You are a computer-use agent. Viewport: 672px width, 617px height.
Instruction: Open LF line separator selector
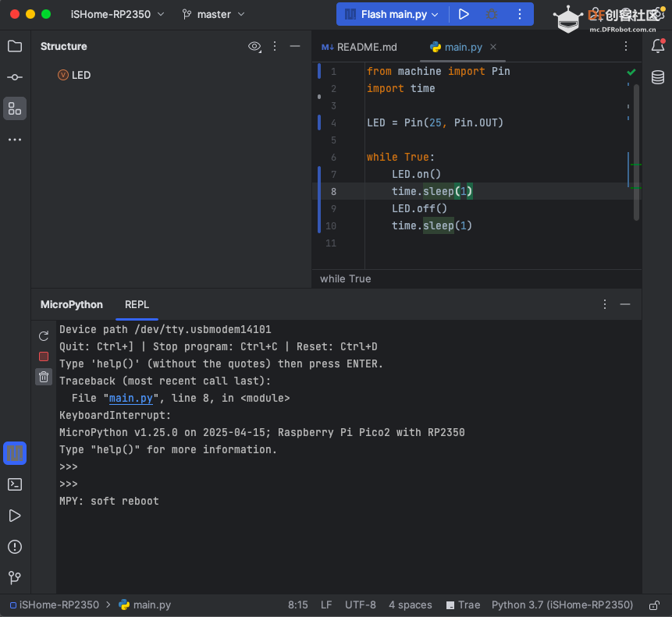click(x=326, y=605)
